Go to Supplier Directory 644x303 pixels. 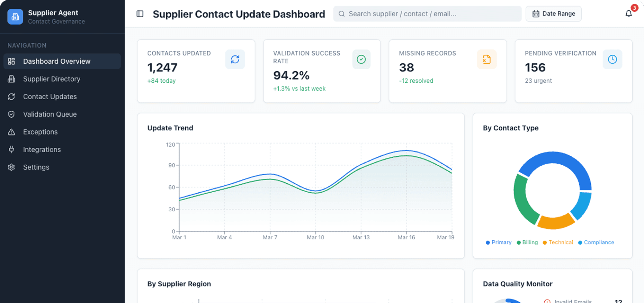(62, 79)
